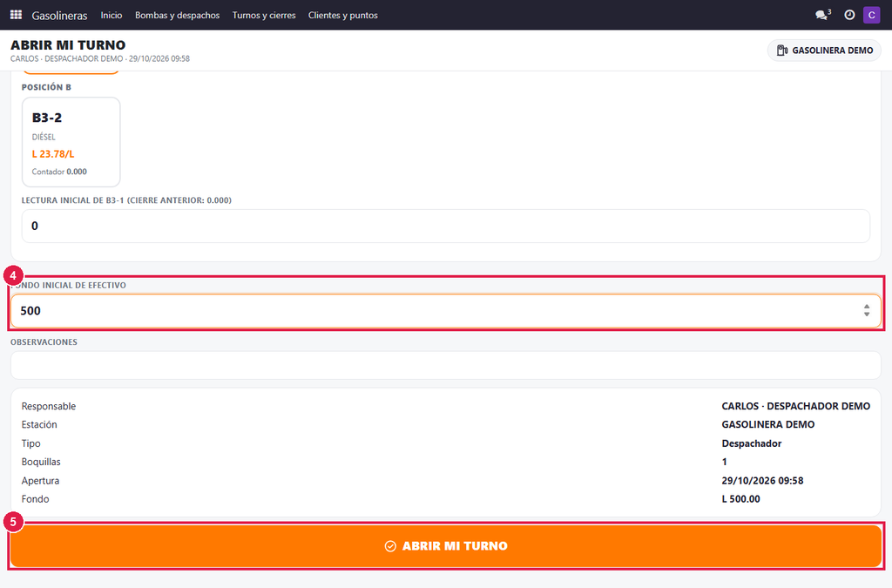
Task: Select the B3-2 Diésel nozzle card
Action: click(x=71, y=142)
